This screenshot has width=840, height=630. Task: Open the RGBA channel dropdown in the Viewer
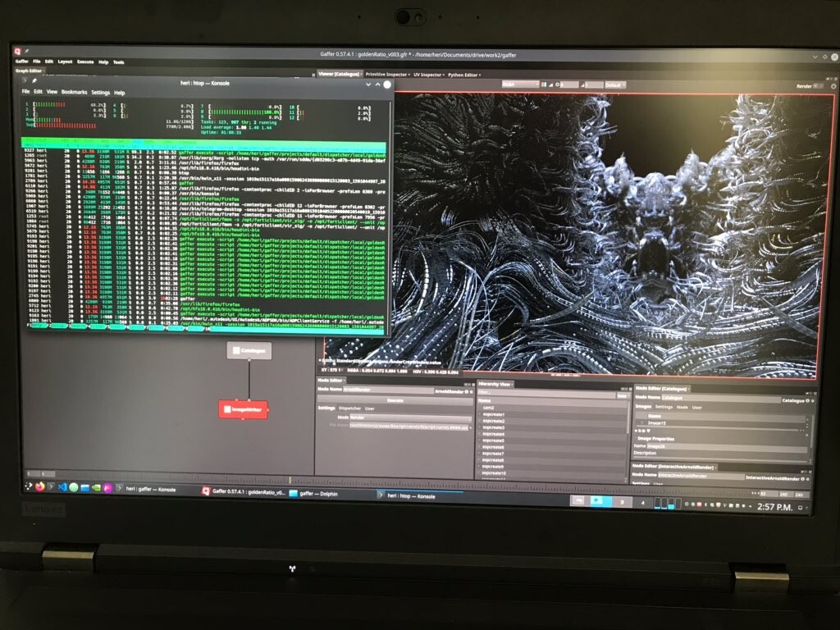point(519,84)
